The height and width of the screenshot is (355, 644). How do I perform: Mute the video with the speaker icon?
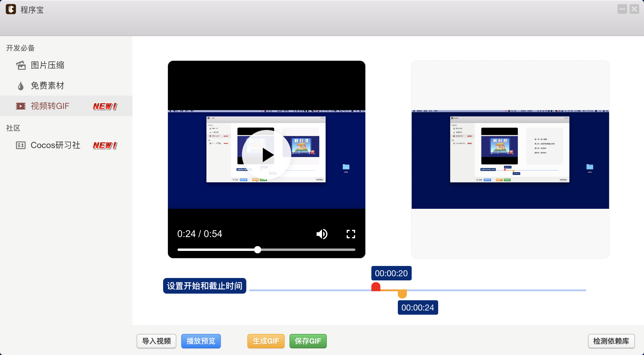point(322,234)
